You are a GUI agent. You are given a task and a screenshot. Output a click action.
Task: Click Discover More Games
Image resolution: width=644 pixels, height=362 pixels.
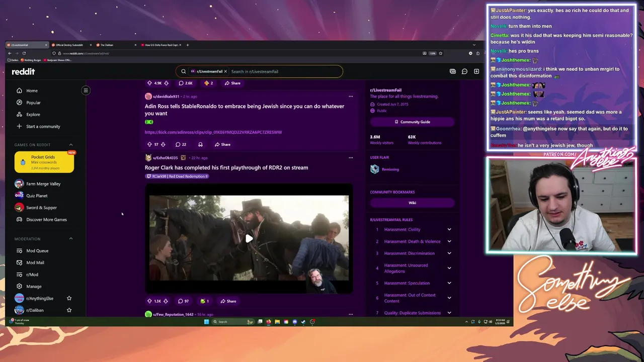46,220
